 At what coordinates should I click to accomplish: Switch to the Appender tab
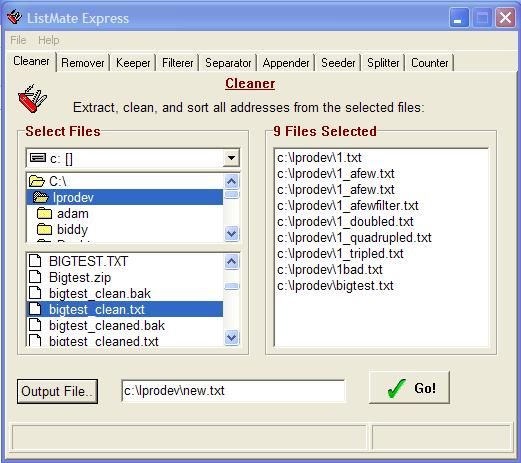(x=286, y=63)
